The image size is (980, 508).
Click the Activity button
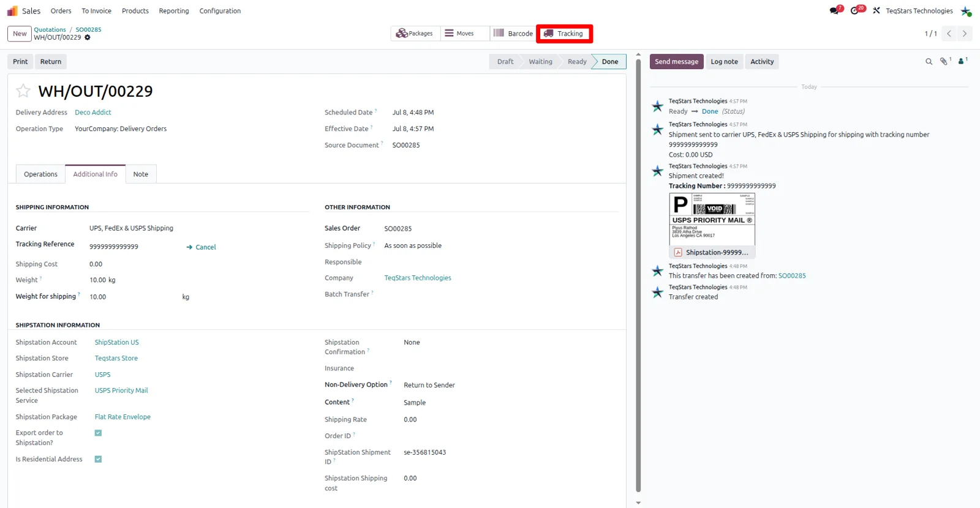coord(762,61)
